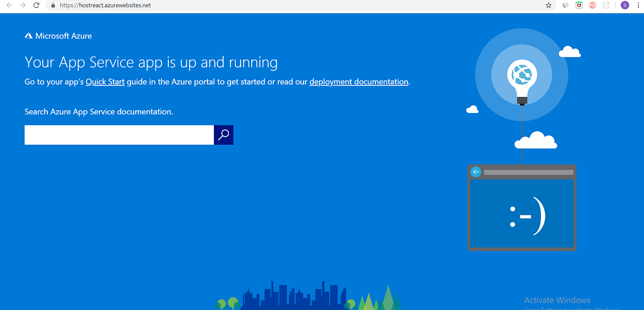Click the crossed-out red S extension icon
The image size is (644, 310).
(x=592, y=5)
